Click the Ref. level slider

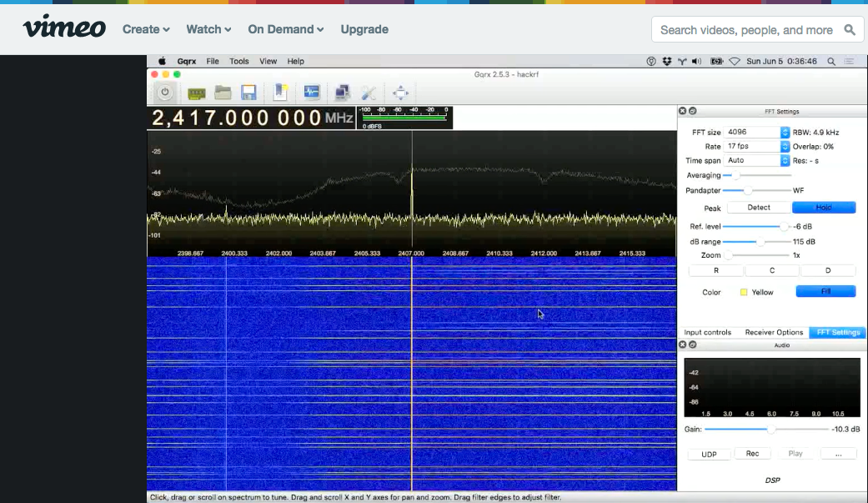(x=757, y=226)
